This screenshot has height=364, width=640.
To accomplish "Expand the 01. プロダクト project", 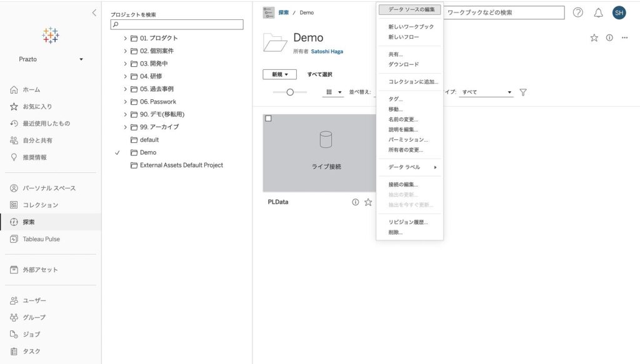I will point(125,38).
